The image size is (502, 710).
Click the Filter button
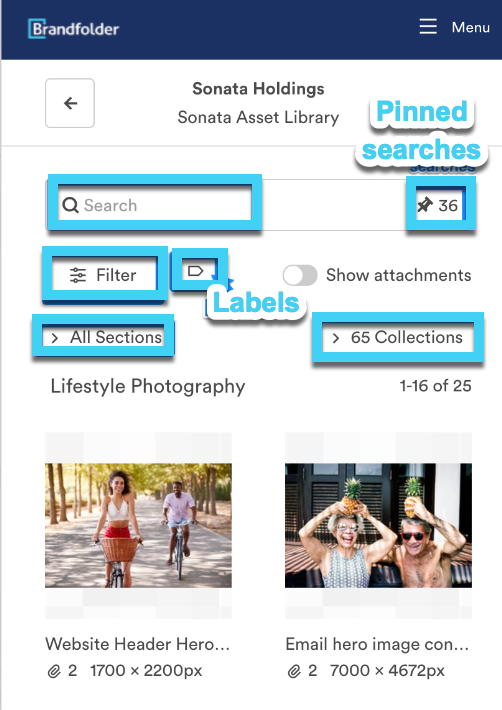[105, 275]
